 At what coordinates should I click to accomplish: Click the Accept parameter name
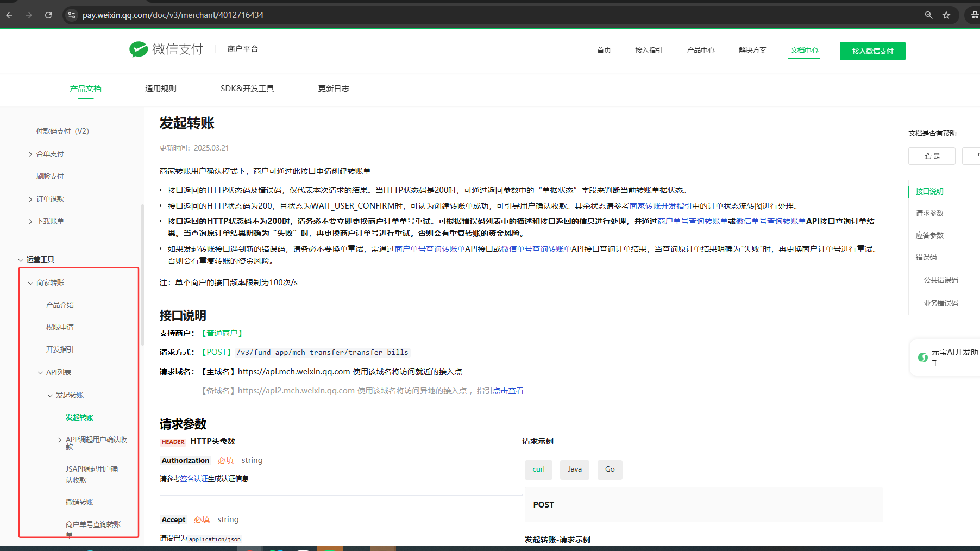(173, 519)
